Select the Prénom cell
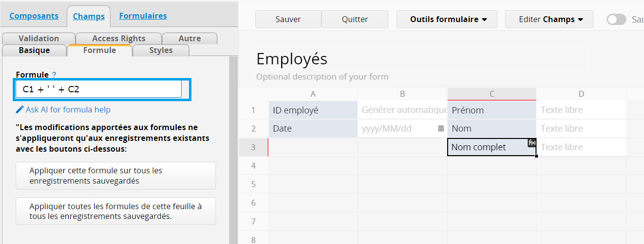This screenshot has height=244, width=644. [491, 110]
